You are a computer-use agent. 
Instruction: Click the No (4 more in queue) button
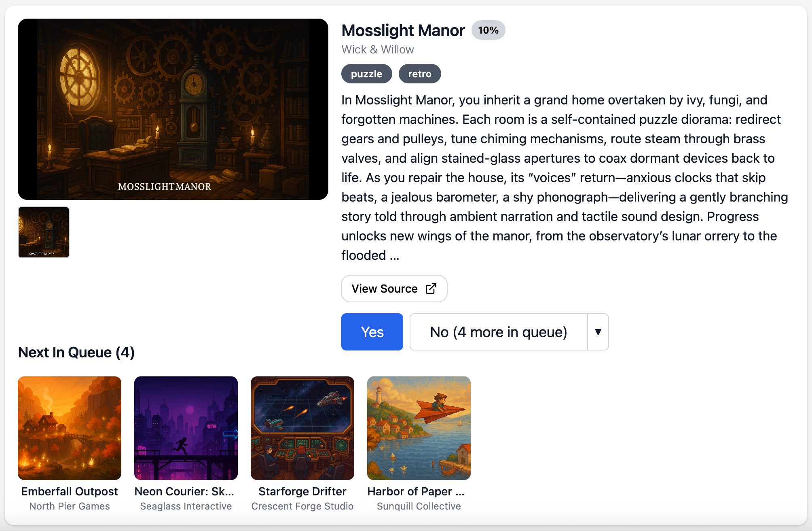pyautogui.click(x=499, y=332)
